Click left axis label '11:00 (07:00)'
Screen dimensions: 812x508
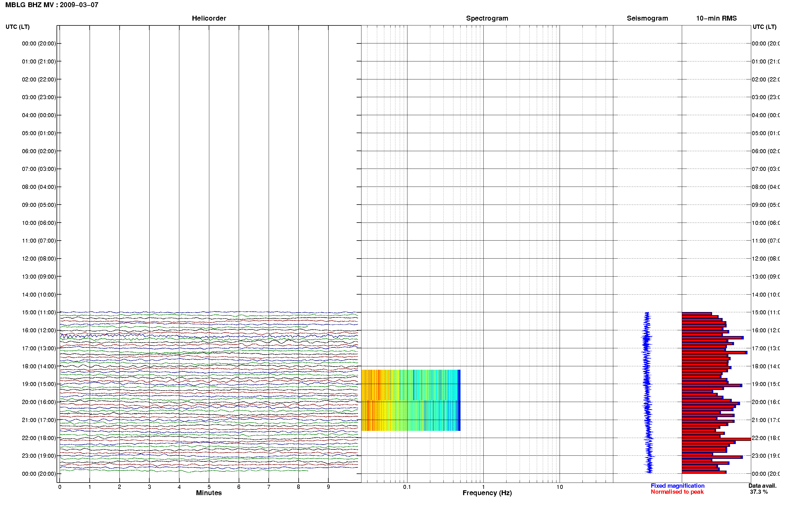click(39, 241)
